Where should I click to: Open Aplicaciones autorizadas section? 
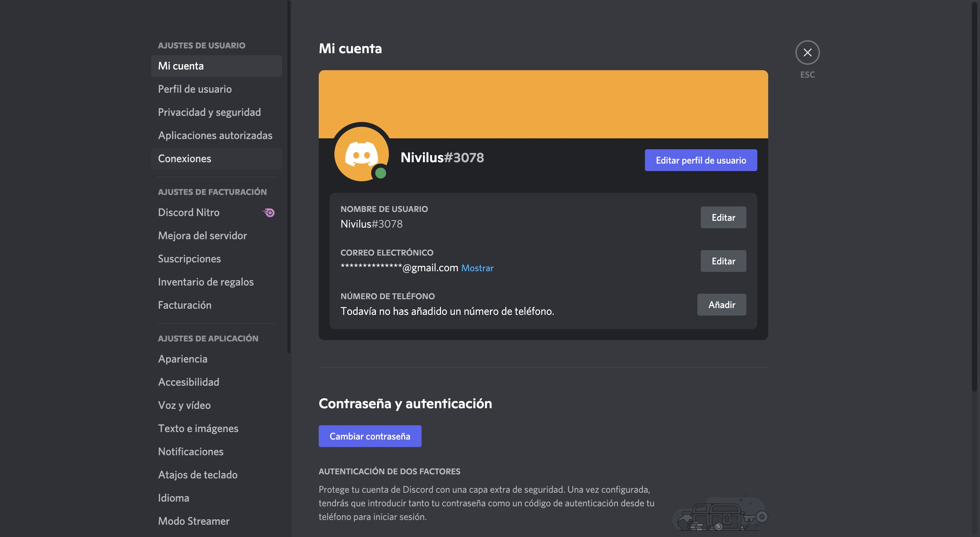tap(215, 136)
